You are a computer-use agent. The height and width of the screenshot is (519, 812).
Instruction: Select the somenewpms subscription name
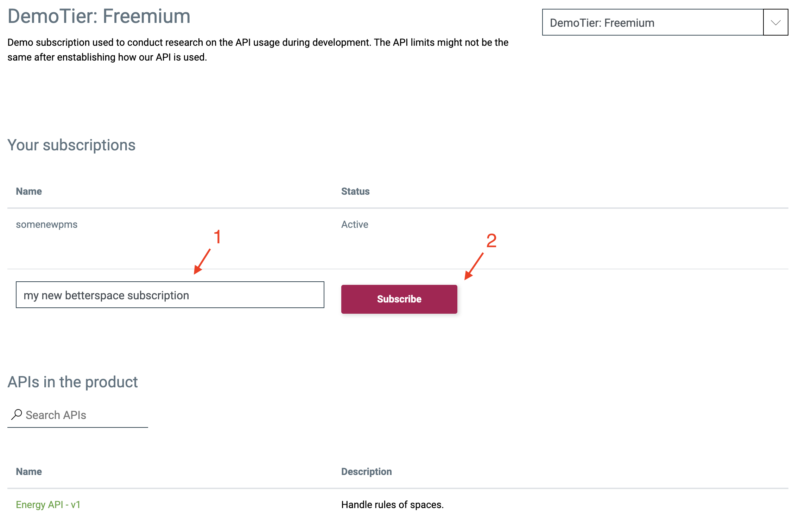coord(47,224)
